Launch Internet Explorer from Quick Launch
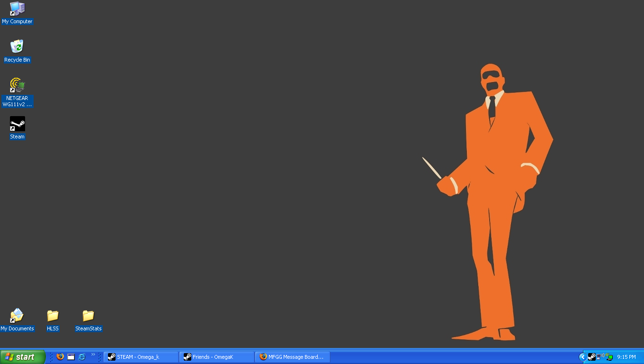Viewport: 644px width, 364px height. coord(82,357)
